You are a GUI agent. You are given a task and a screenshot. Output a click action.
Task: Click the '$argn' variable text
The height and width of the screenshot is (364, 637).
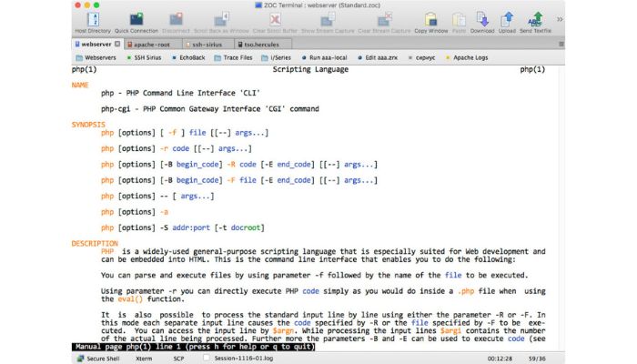tap(283, 330)
